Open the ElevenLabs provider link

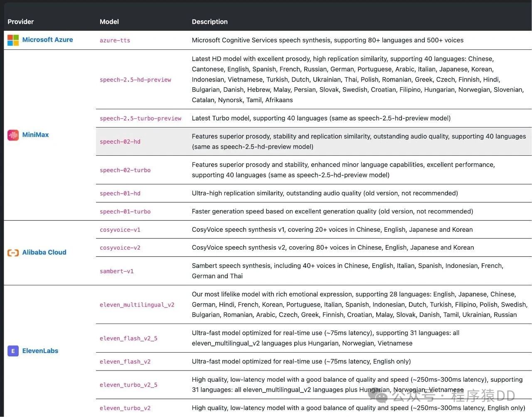tap(40, 351)
